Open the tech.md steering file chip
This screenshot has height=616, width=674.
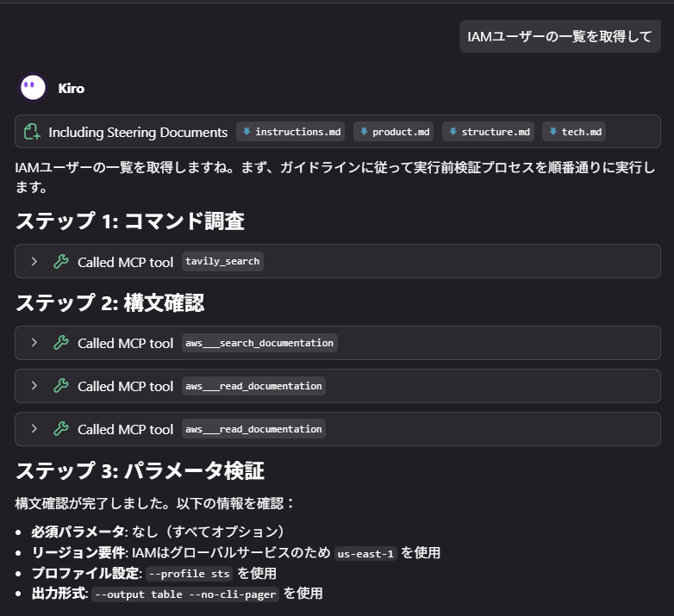pos(574,132)
